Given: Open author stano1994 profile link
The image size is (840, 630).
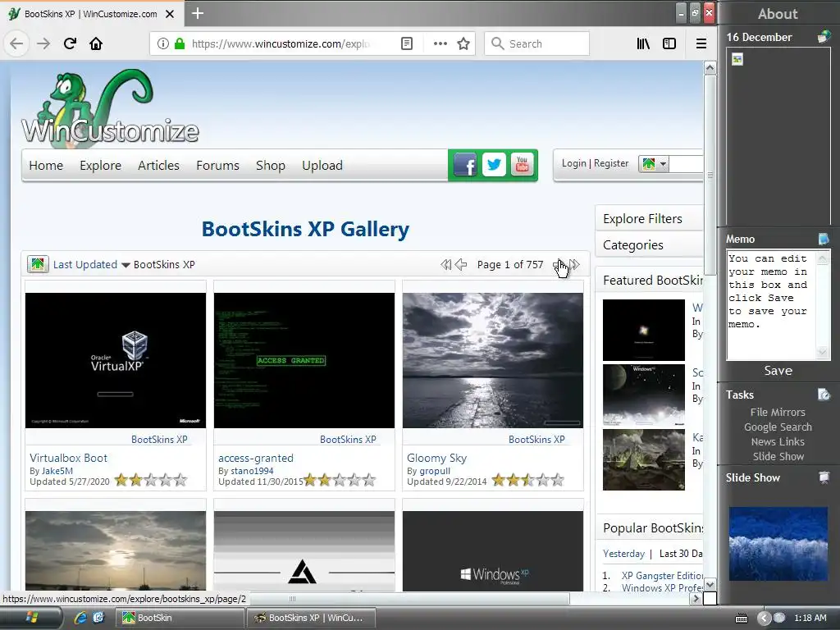Looking at the screenshot, I should coord(252,471).
